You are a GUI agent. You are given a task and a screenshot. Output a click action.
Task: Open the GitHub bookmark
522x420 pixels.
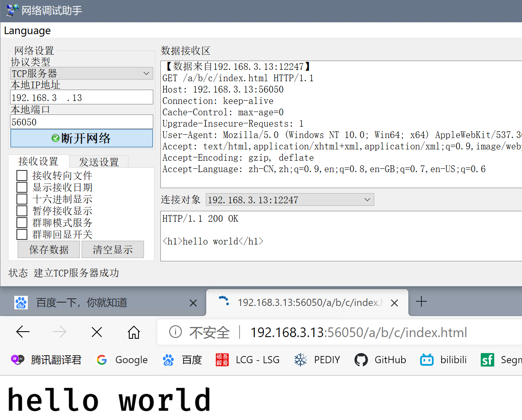[380, 360]
